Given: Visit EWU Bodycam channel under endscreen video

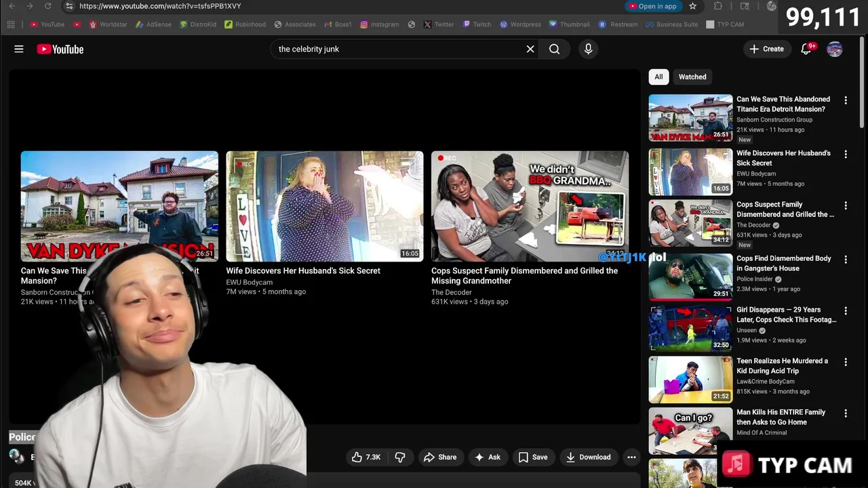Looking at the screenshot, I should pyautogui.click(x=250, y=282).
